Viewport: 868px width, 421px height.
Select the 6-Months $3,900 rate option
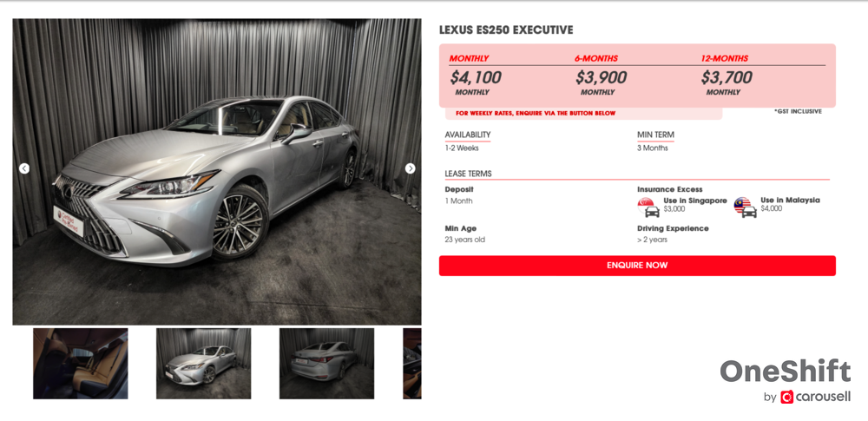(x=601, y=76)
